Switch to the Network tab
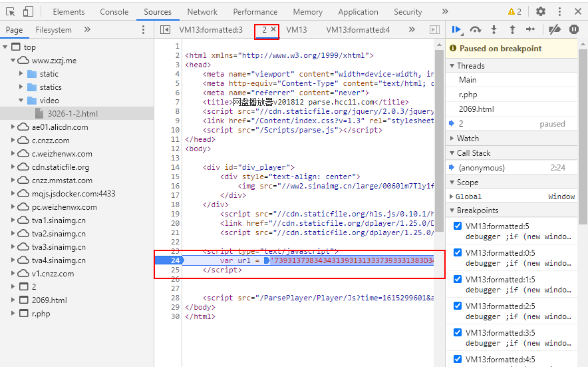The width and height of the screenshot is (588, 367). click(x=202, y=12)
